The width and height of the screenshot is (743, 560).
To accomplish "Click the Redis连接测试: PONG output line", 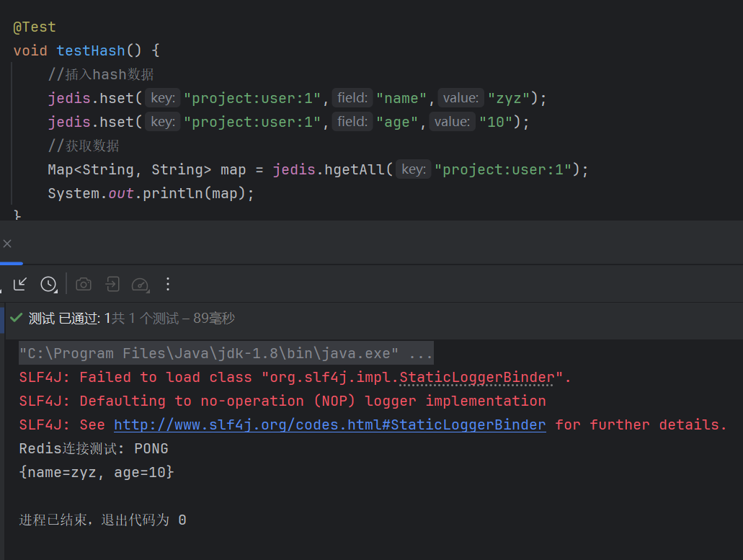I will [94, 449].
